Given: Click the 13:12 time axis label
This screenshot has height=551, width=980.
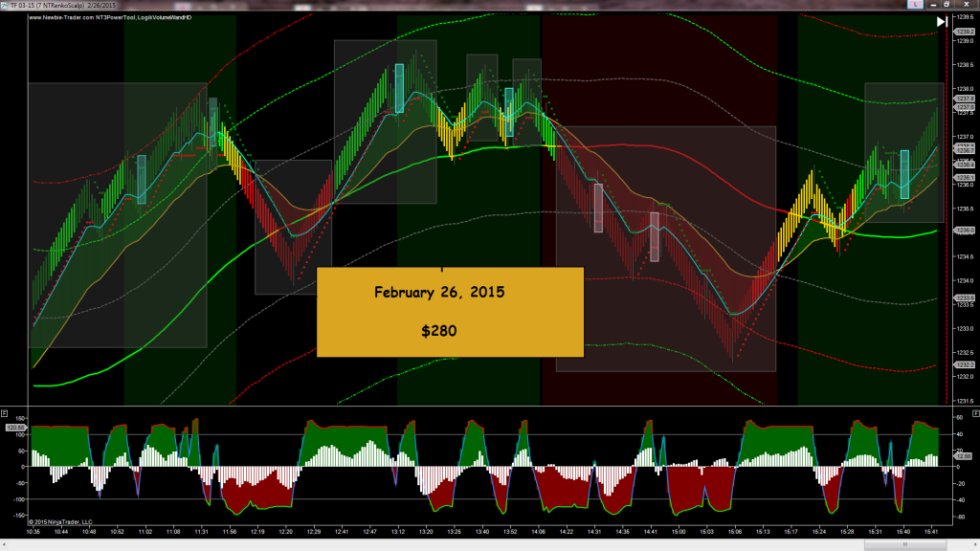Looking at the screenshot, I should (398, 532).
